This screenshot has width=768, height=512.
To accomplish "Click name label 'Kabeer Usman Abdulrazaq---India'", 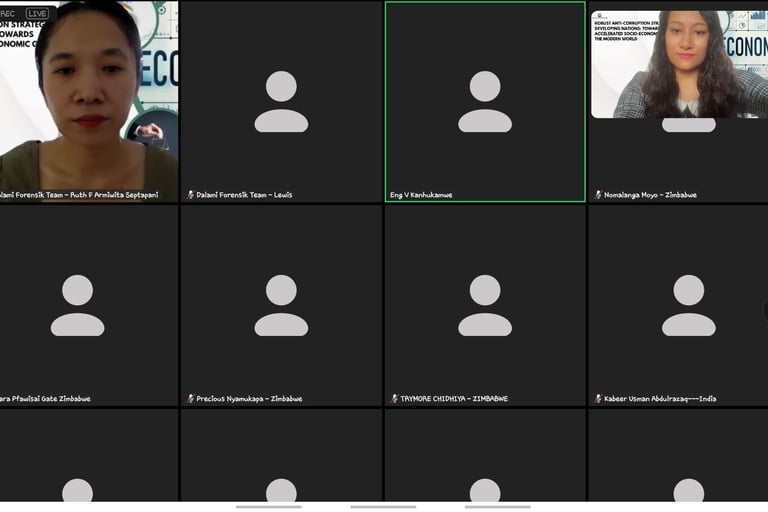I will pyautogui.click(x=660, y=398).
